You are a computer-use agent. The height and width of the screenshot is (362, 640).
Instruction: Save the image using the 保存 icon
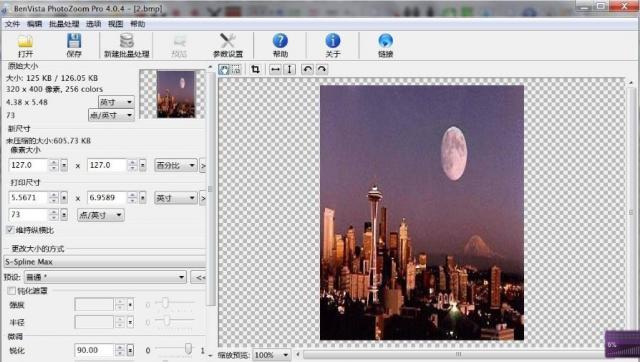74,46
